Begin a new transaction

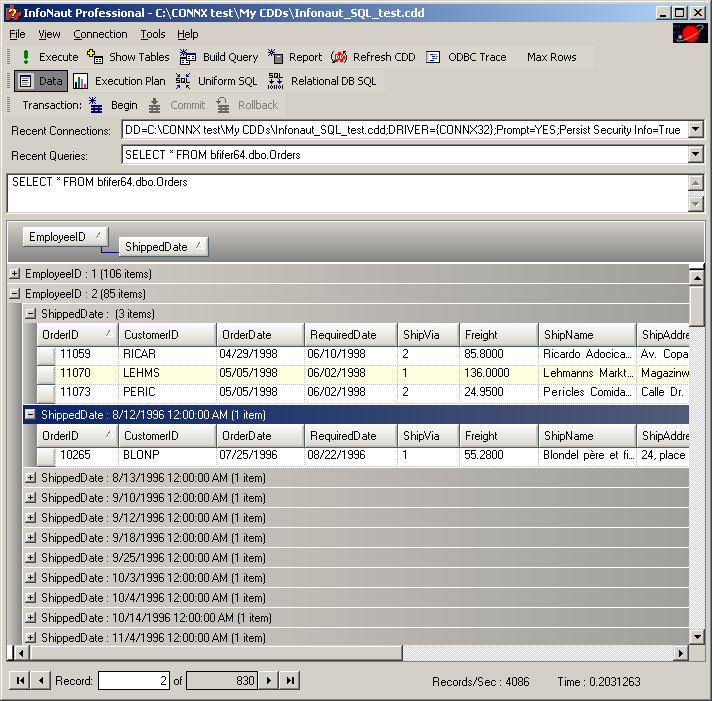click(x=96, y=105)
